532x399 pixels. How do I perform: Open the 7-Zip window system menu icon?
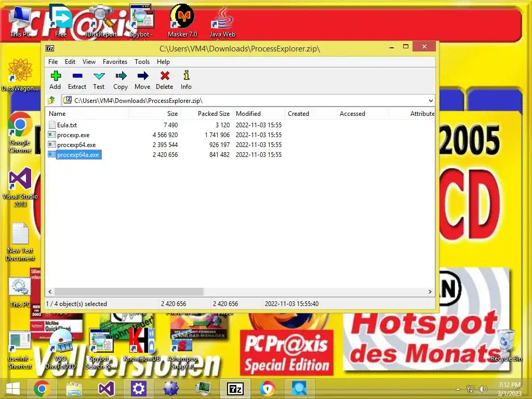50,48
